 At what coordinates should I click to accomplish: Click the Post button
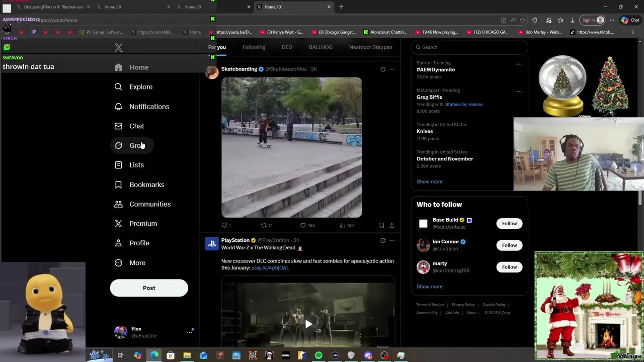click(x=149, y=288)
